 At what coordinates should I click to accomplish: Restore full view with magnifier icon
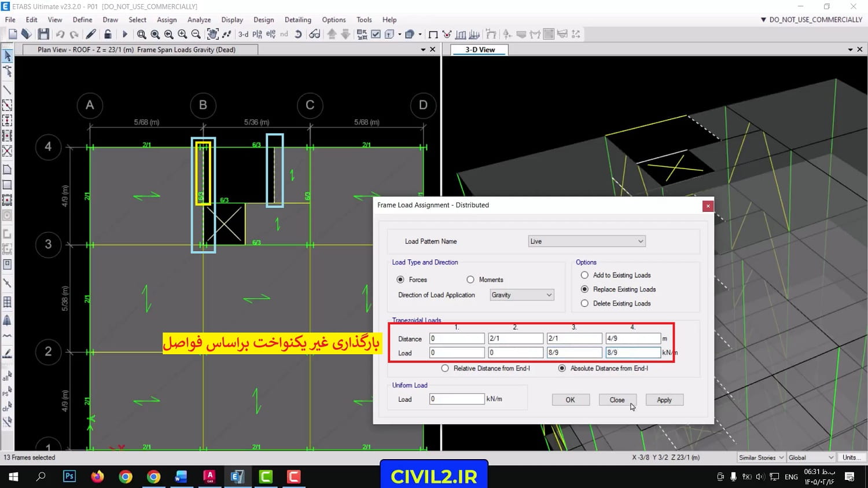pyautogui.click(x=155, y=34)
